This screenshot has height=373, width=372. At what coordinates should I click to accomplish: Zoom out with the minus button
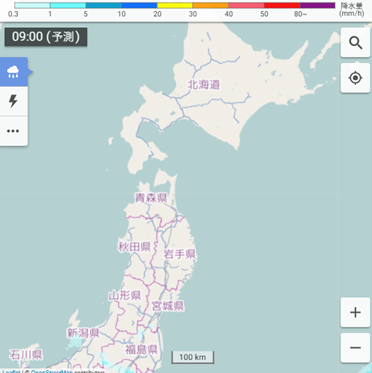[355, 348]
